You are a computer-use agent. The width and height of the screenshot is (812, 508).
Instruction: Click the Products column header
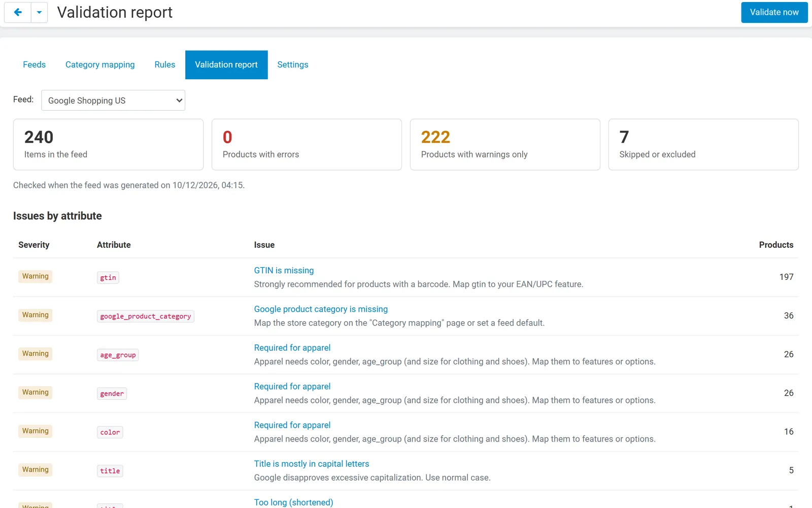pos(776,245)
